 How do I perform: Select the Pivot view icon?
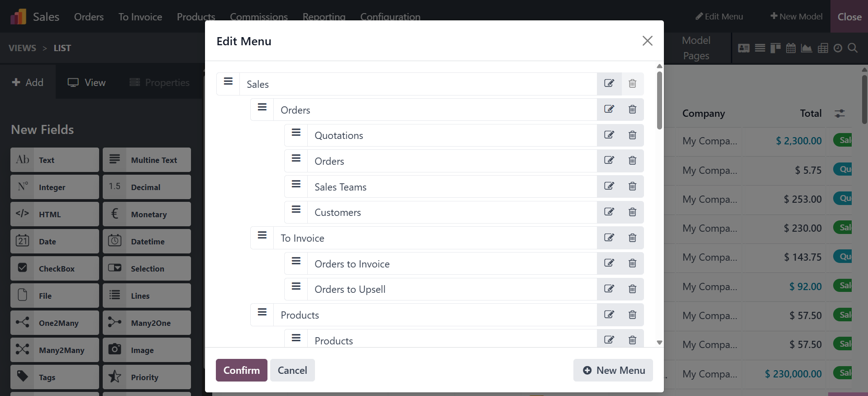pos(823,48)
